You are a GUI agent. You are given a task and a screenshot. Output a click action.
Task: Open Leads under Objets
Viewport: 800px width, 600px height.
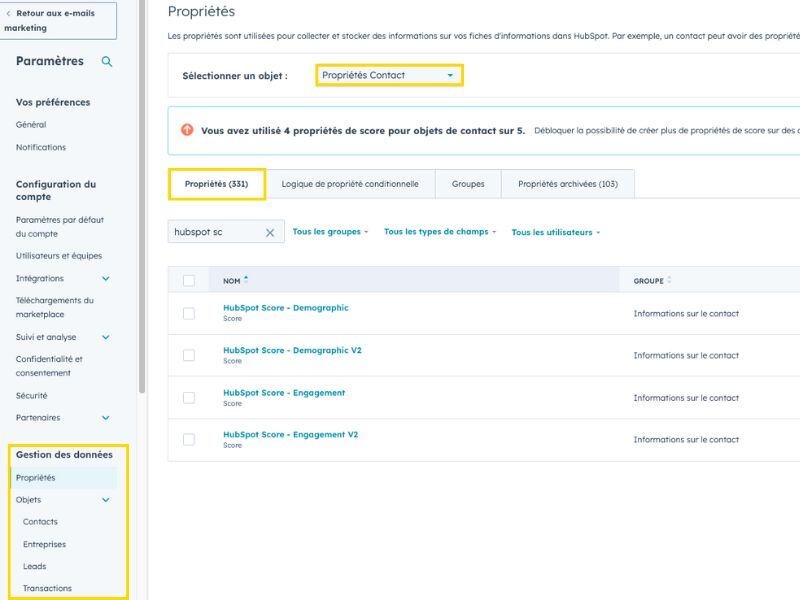point(35,566)
